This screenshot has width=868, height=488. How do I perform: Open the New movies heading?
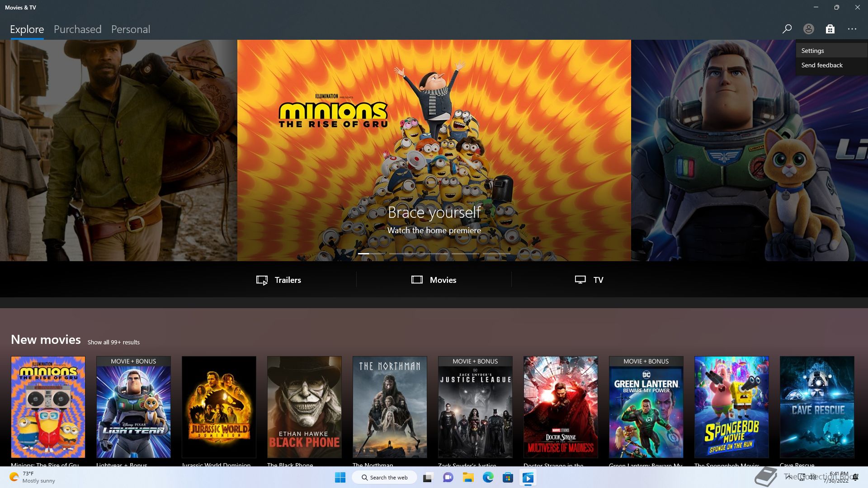pyautogui.click(x=46, y=339)
